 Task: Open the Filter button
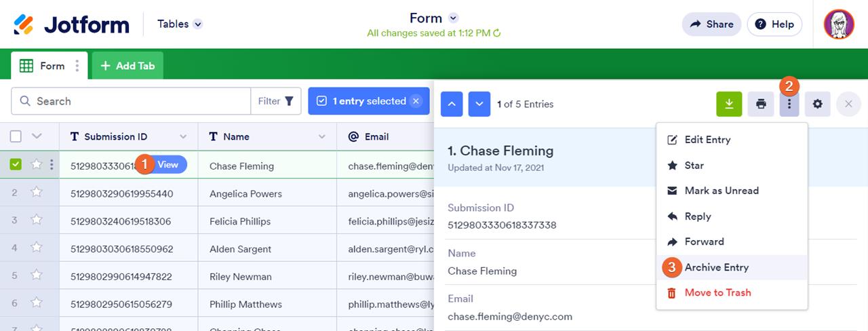[275, 101]
